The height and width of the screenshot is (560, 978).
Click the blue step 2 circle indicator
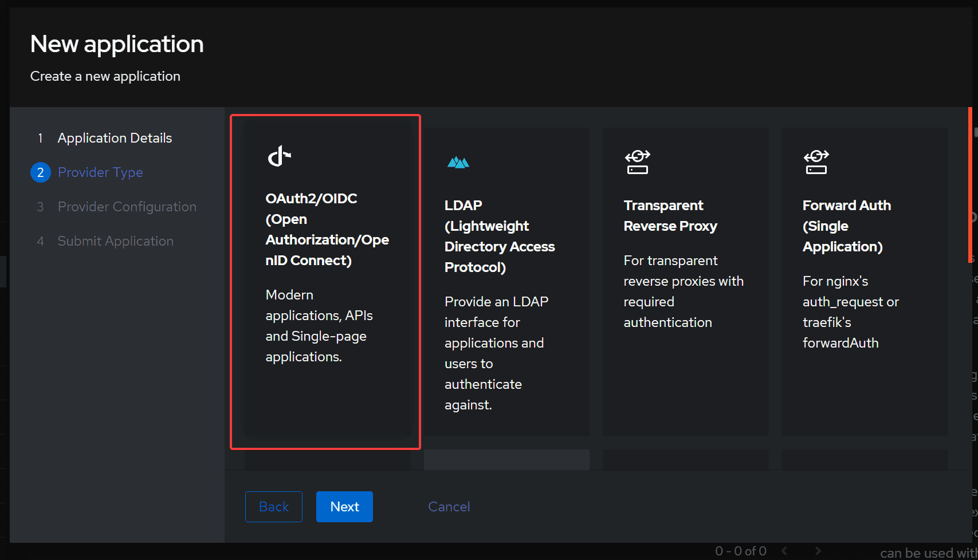[x=40, y=172]
